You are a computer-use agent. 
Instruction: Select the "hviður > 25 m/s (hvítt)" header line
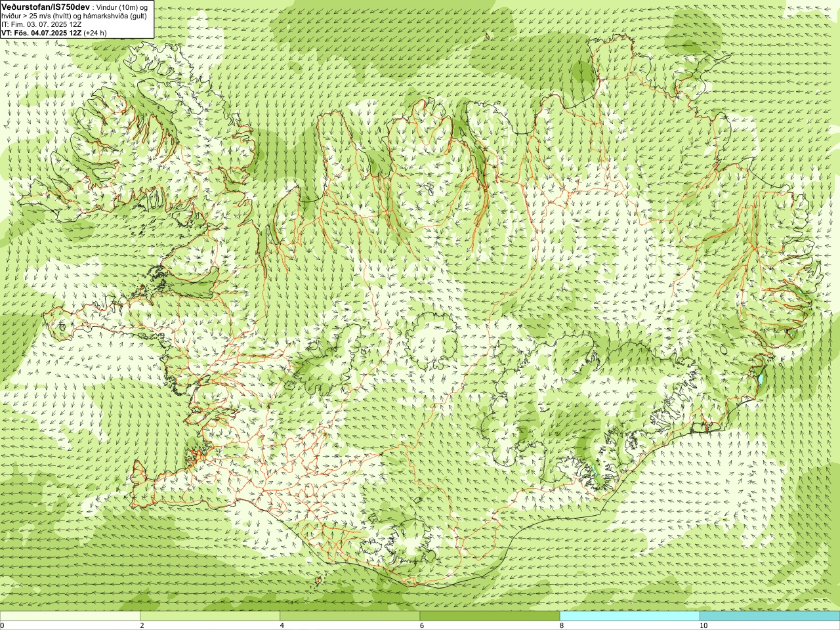[x=74, y=16]
